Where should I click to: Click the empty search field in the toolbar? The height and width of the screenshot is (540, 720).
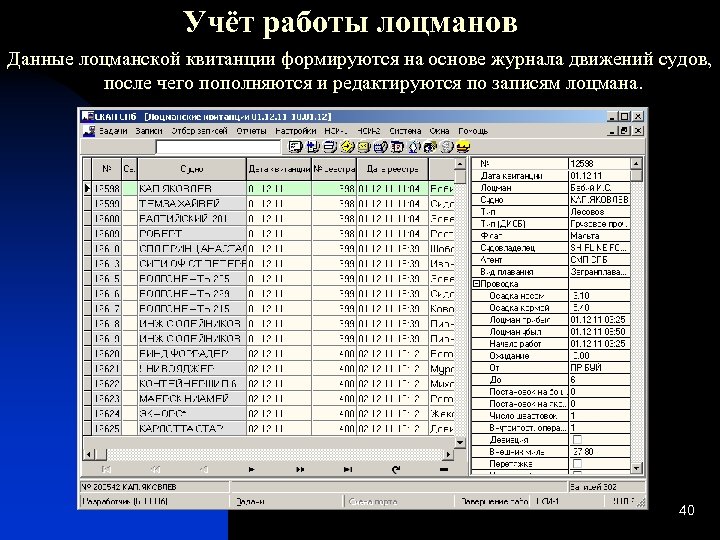point(218,147)
